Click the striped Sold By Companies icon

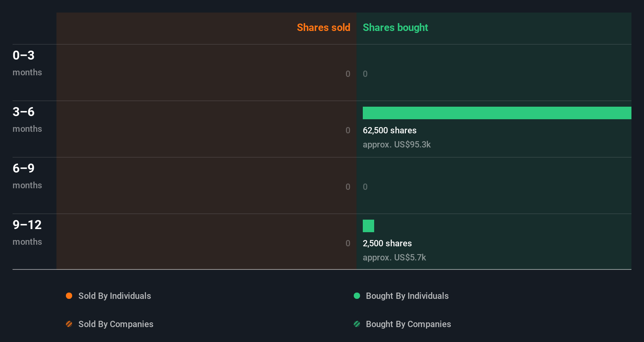click(x=69, y=324)
